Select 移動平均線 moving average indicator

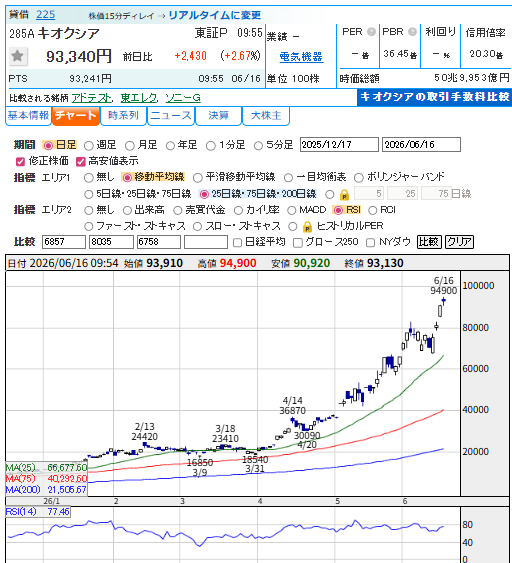point(127,177)
